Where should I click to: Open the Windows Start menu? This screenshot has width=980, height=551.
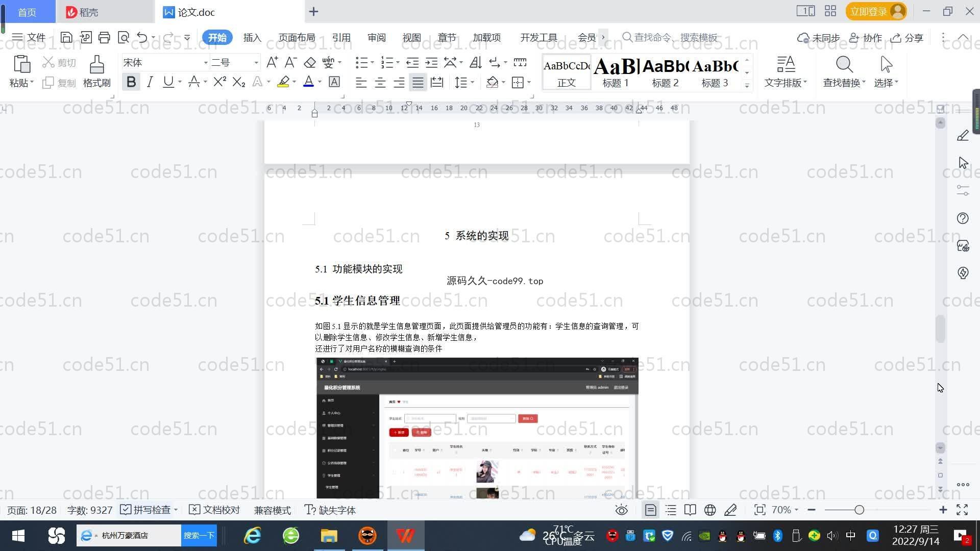(x=18, y=535)
